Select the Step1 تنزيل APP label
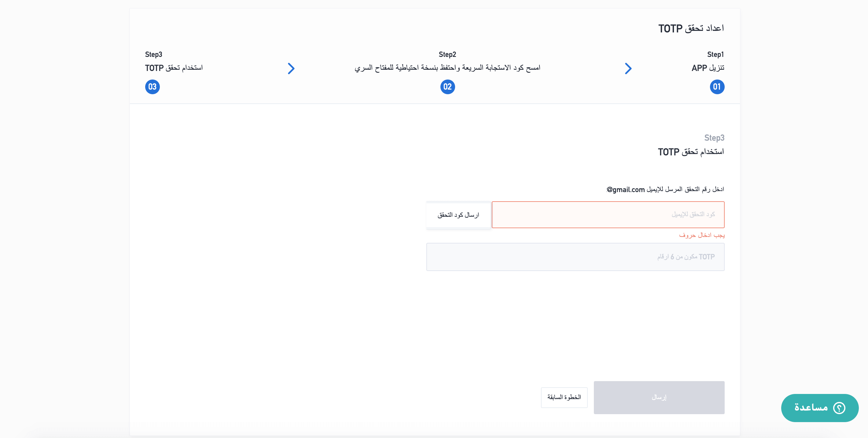The image size is (868, 438). tap(708, 68)
